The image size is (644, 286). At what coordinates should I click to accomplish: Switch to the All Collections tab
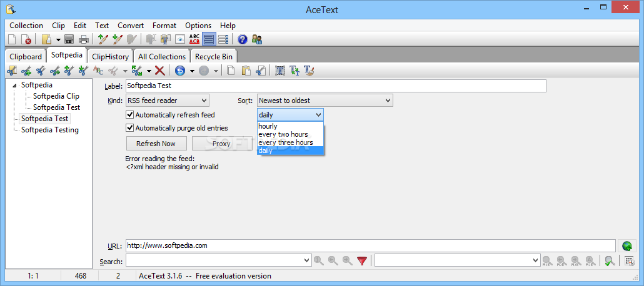[x=162, y=57]
